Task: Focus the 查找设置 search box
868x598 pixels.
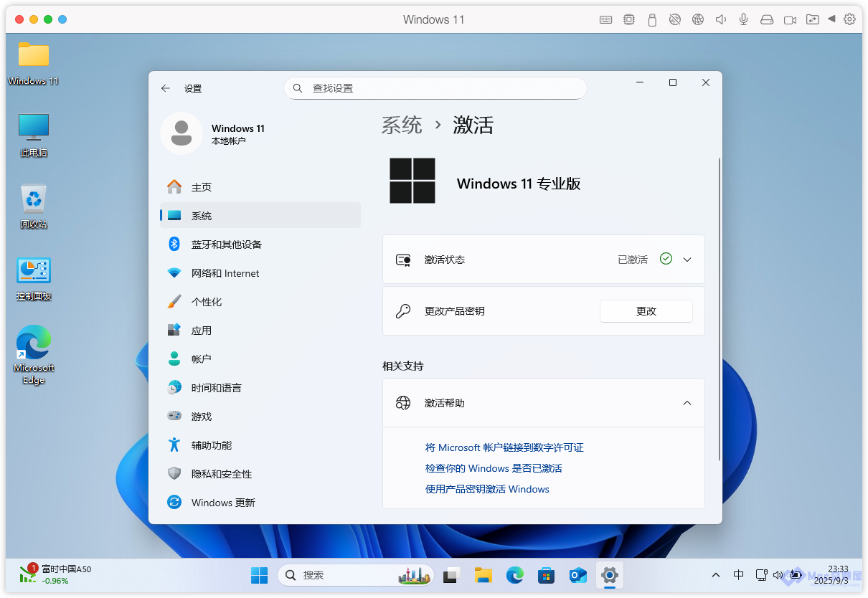Action: point(435,88)
